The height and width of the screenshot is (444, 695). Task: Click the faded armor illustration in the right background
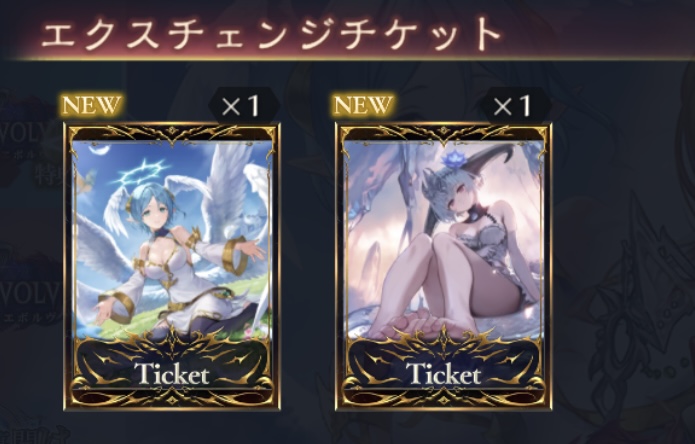coord(629,310)
